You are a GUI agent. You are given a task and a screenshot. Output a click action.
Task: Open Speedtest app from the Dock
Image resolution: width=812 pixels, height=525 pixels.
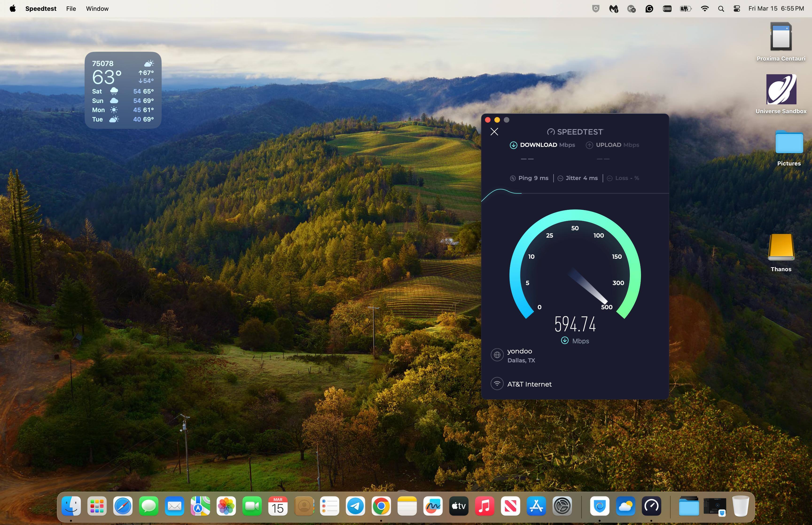651,506
